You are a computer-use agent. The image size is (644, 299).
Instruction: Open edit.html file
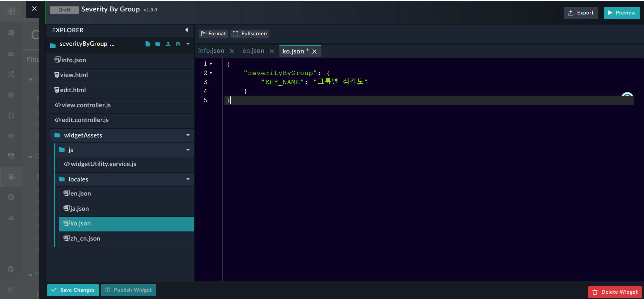coord(122,90)
